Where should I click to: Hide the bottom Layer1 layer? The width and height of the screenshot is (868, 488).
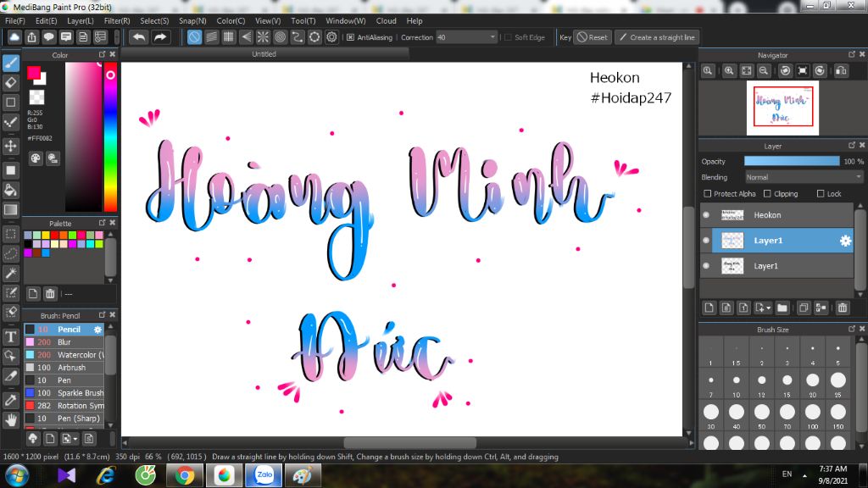(x=706, y=265)
